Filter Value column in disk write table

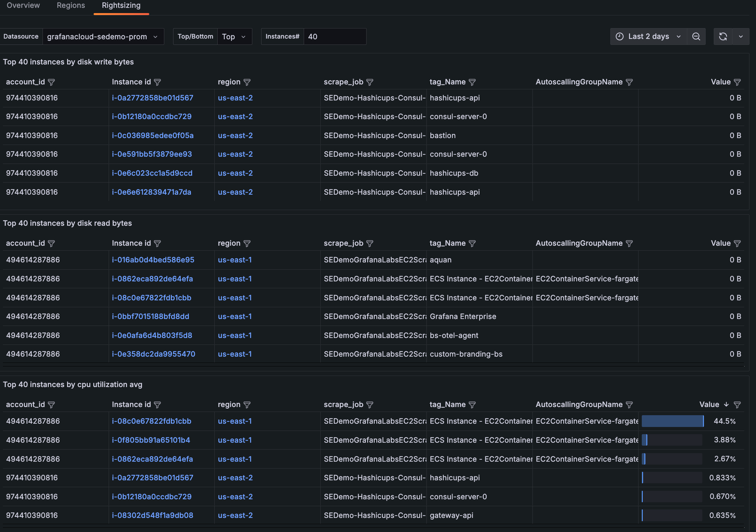point(737,82)
